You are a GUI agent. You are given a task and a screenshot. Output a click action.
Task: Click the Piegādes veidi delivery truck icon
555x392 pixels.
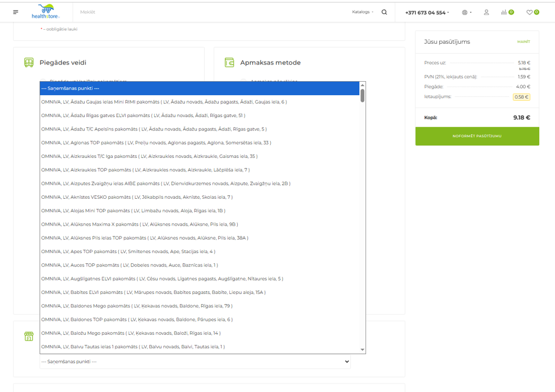[x=29, y=63]
